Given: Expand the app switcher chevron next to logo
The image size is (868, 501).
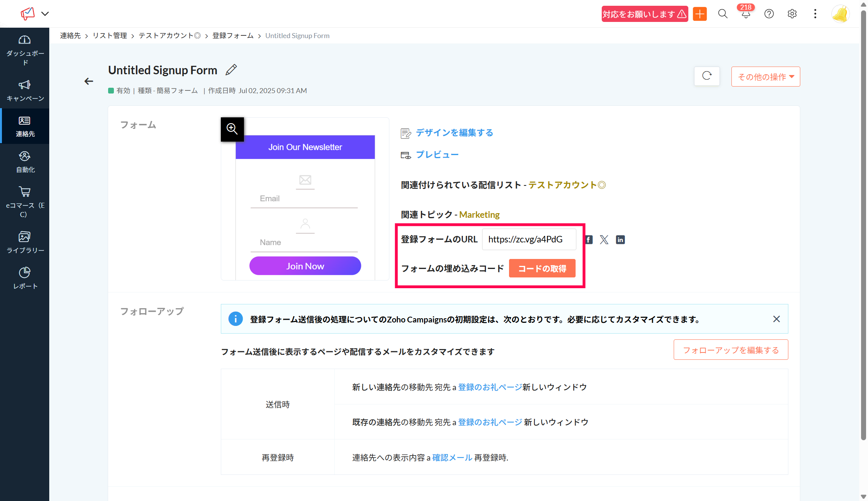Looking at the screenshot, I should click(45, 14).
